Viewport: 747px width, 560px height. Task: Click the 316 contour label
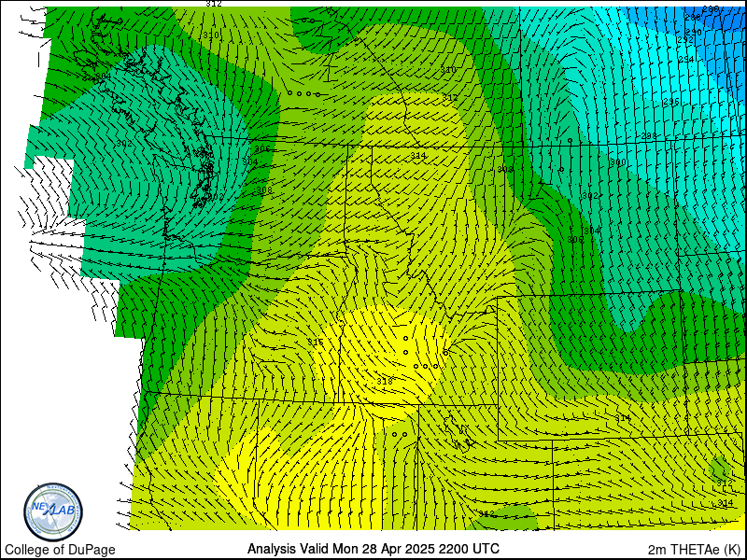(x=316, y=342)
